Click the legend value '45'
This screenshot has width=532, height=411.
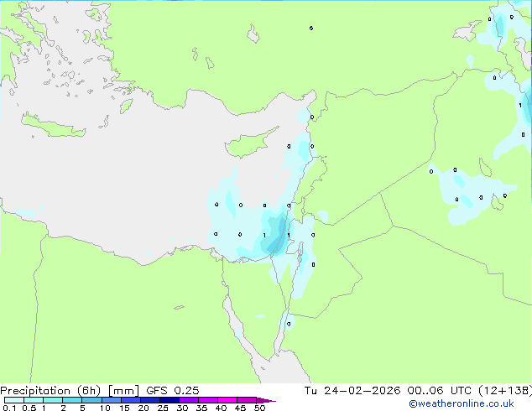pos(240,408)
